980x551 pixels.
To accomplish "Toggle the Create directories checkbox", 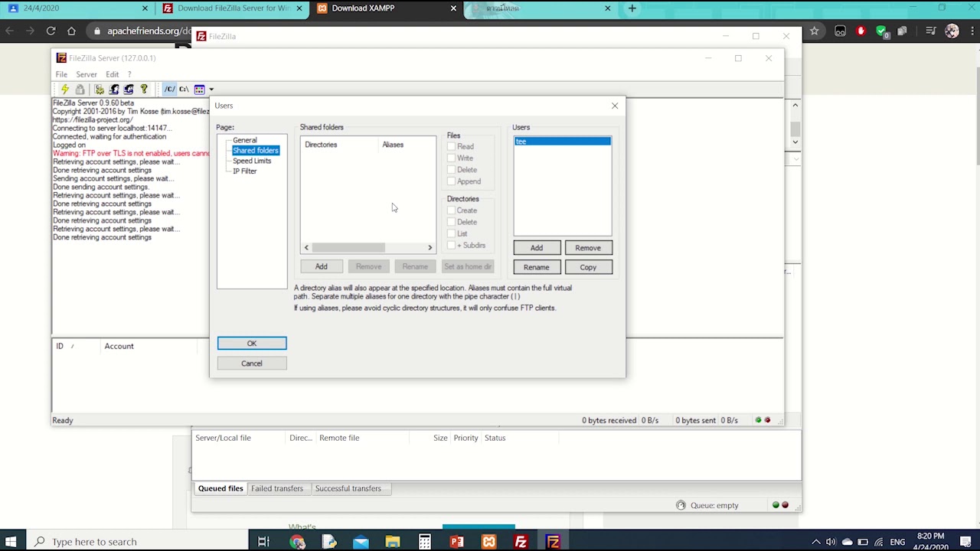I will [x=451, y=210].
